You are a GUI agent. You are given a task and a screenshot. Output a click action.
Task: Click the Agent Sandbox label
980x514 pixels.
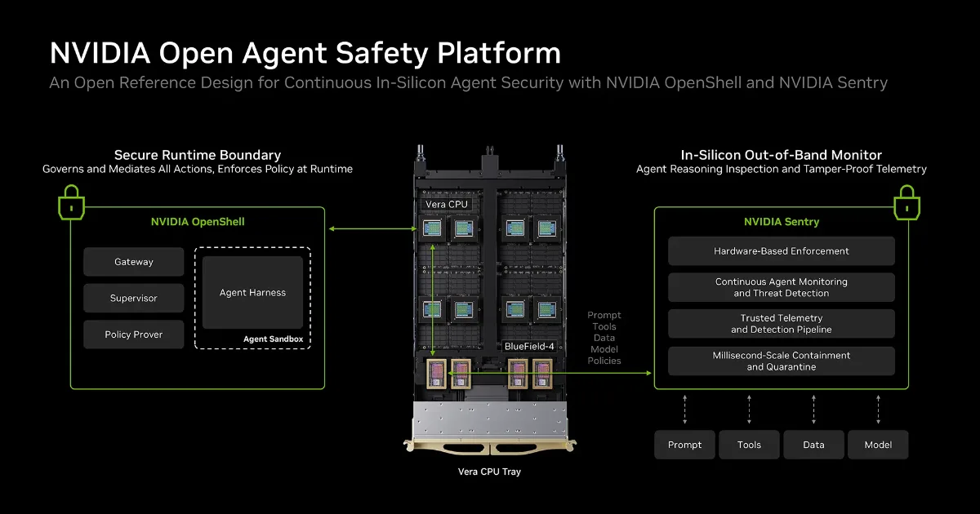273,339
